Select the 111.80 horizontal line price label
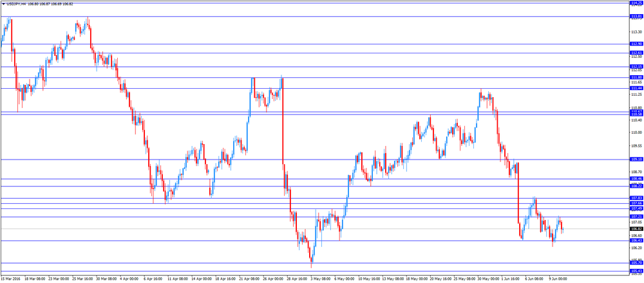Screen dimensions: 644x283 [636, 78]
